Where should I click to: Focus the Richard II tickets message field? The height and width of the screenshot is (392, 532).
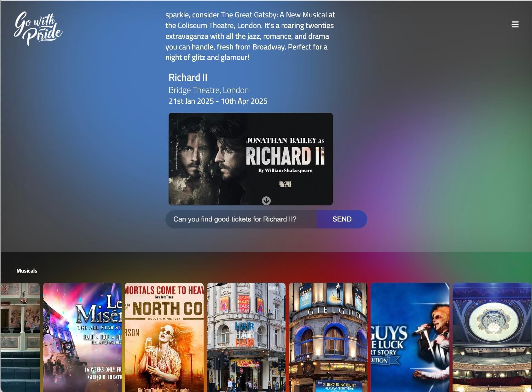click(x=241, y=219)
